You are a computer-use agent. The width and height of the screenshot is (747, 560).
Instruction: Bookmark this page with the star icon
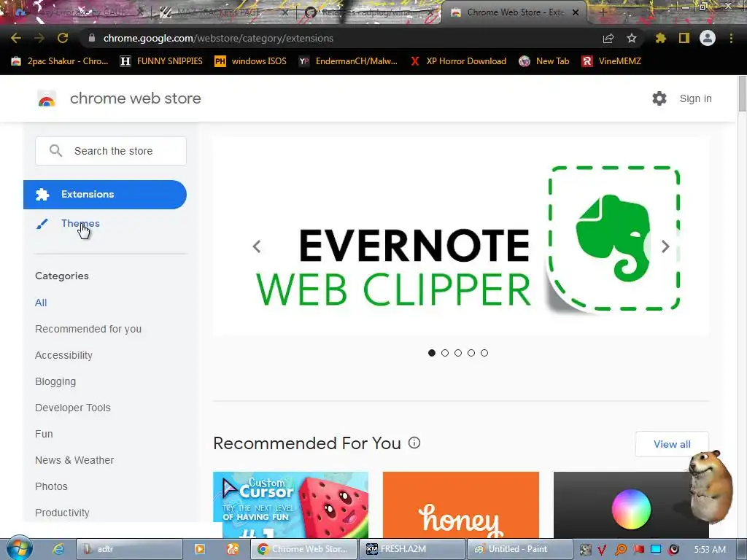coord(632,38)
